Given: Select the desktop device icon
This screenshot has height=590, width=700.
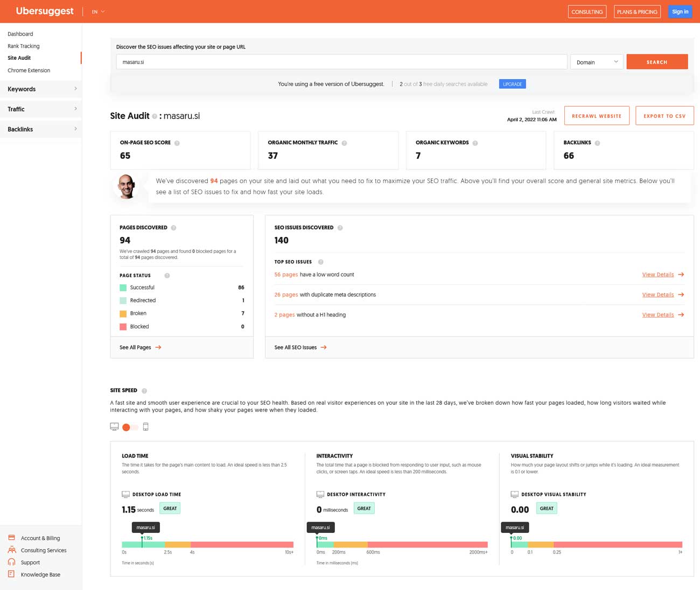Looking at the screenshot, I should click(x=114, y=427).
